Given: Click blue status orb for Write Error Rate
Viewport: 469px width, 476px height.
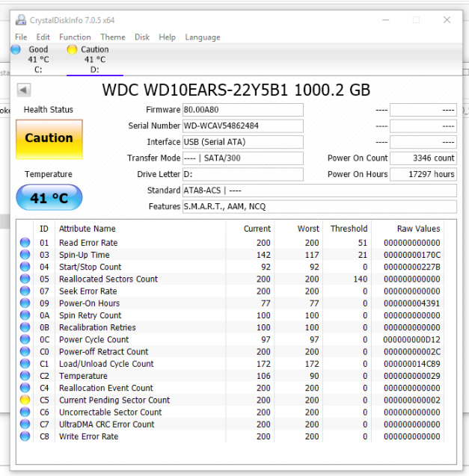Looking at the screenshot, I should tap(25, 436).
